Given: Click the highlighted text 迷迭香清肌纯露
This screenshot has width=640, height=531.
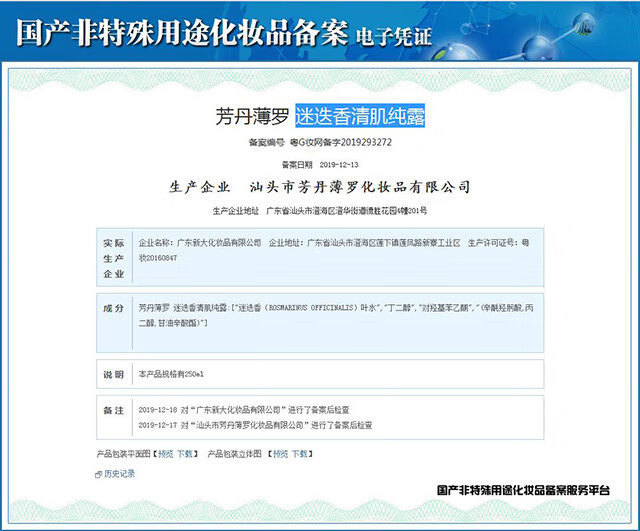Looking at the screenshot, I should pyautogui.click(x=360, y=116).
